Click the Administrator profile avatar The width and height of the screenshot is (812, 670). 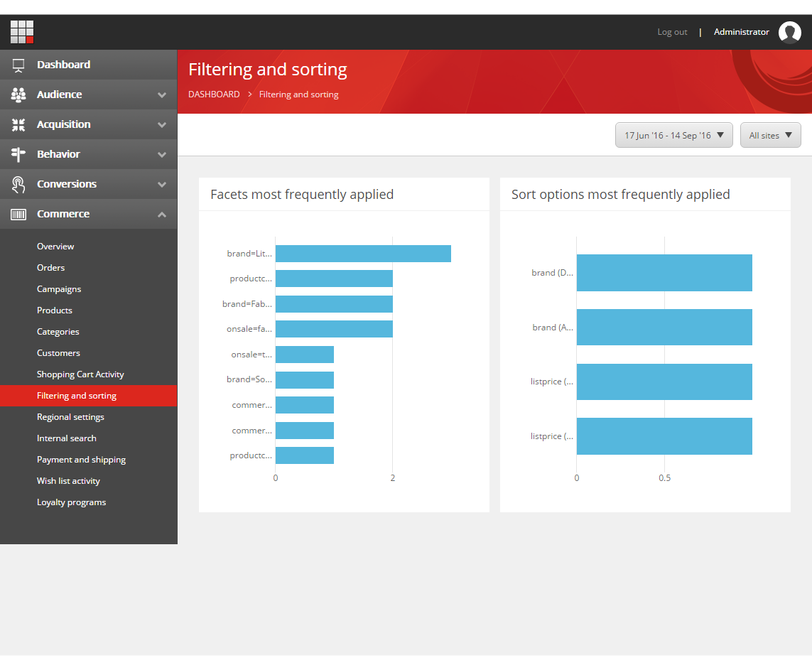(789, 32)
